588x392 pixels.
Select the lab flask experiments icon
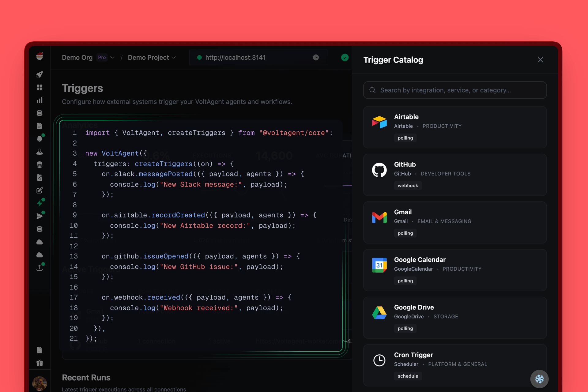(x=40, y=152)
